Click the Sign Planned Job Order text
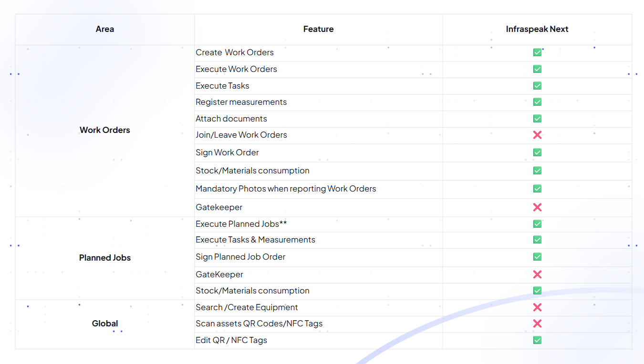Screen dimensions: 644x364 (240, 257)
